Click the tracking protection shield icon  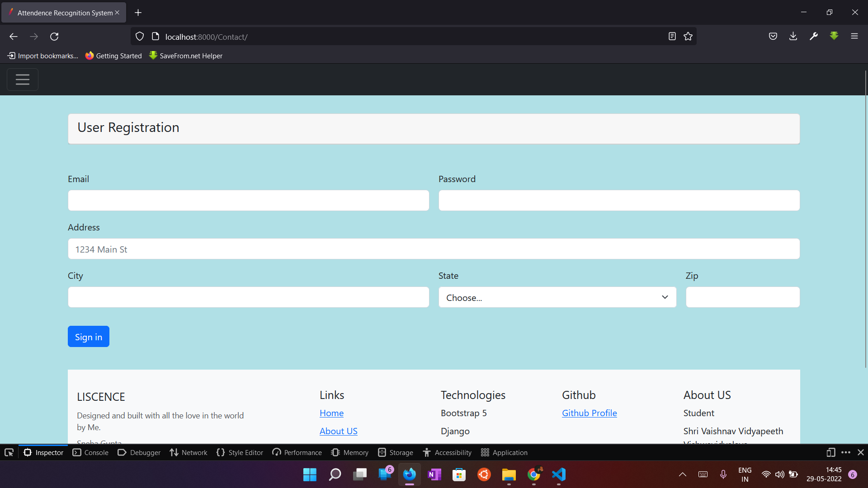(x=139, y=36)
